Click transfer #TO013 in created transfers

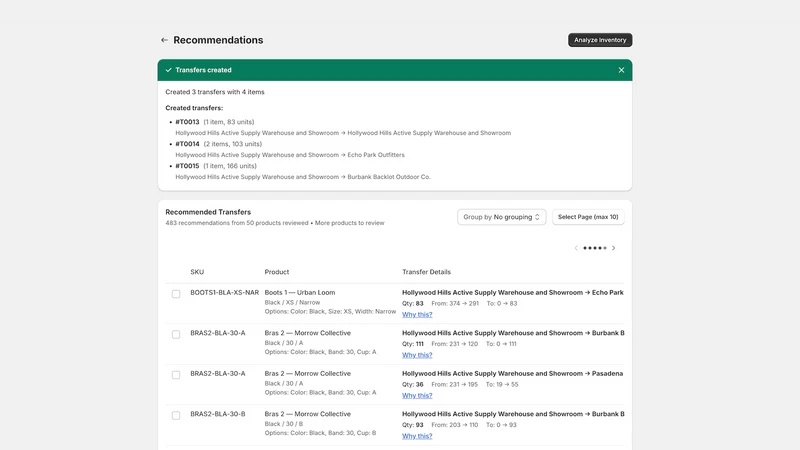187,122
